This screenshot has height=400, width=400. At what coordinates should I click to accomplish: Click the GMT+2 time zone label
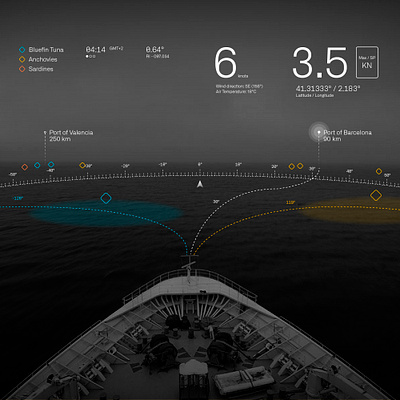[116, 48]
